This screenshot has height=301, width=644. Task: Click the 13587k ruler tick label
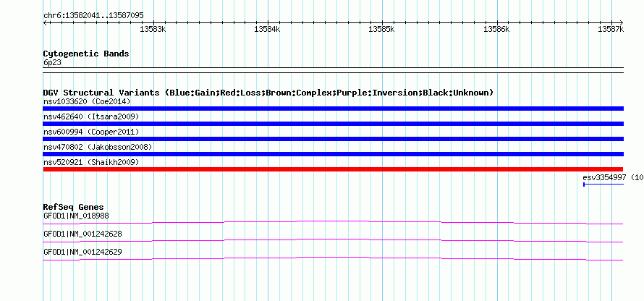click(x=611, y=29)
